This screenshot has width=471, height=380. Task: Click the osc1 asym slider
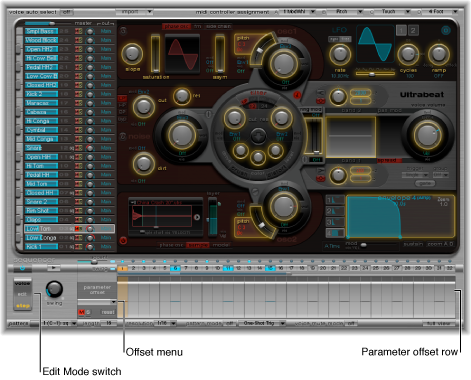tap(220, 54)
